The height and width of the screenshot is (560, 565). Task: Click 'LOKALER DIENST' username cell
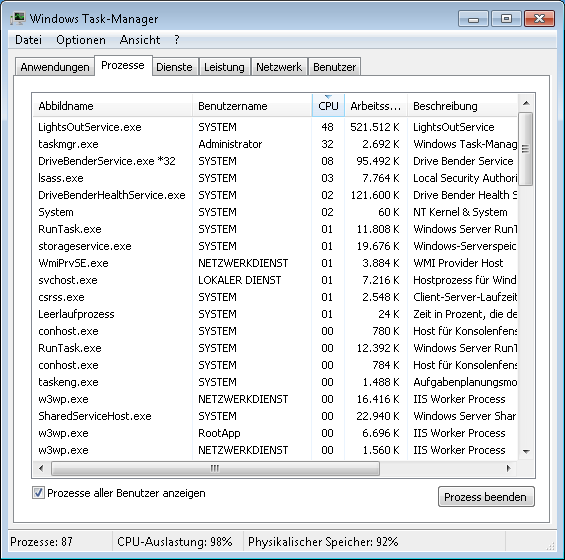(240, 280)
